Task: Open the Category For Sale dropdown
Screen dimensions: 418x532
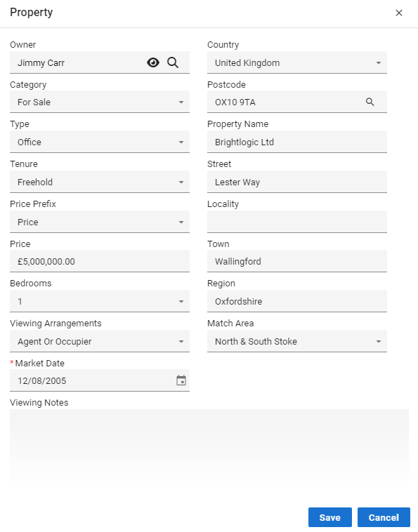Action: coord(100,102)
